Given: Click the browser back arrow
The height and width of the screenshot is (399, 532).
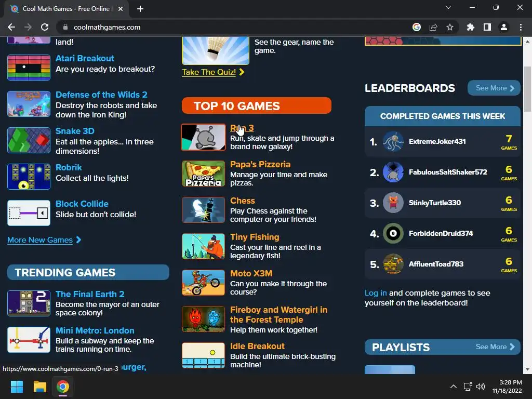Looking at the screenshot, I should pos(11,27).
